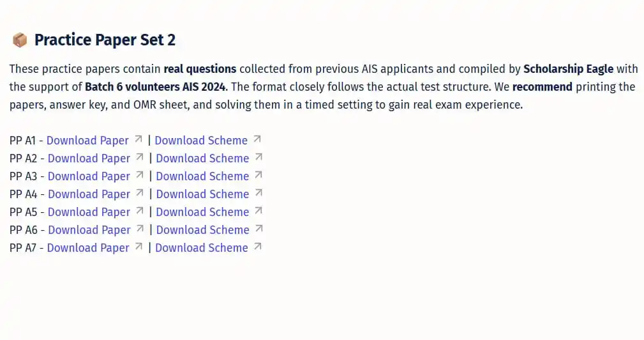Open PP A7 Download Scheme link

(201, 248)
